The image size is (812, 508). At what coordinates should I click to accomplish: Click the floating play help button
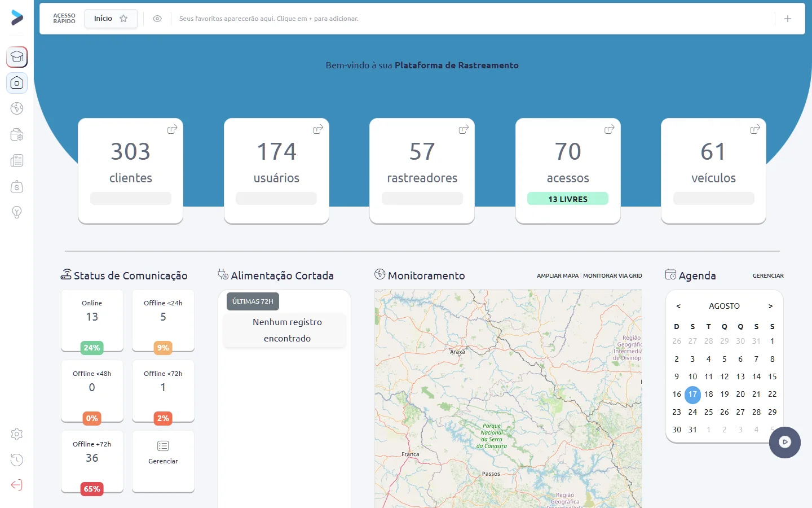785,442
